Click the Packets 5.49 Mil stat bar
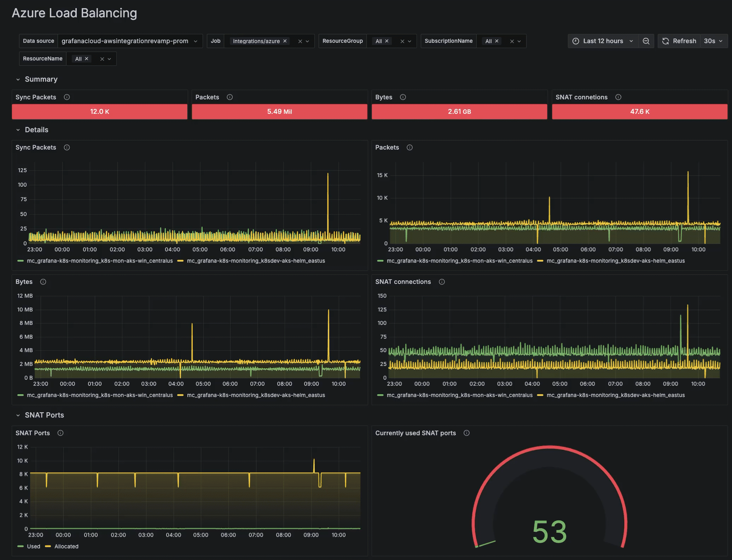Viewport: 732px width, 560px height. [279, 112]
